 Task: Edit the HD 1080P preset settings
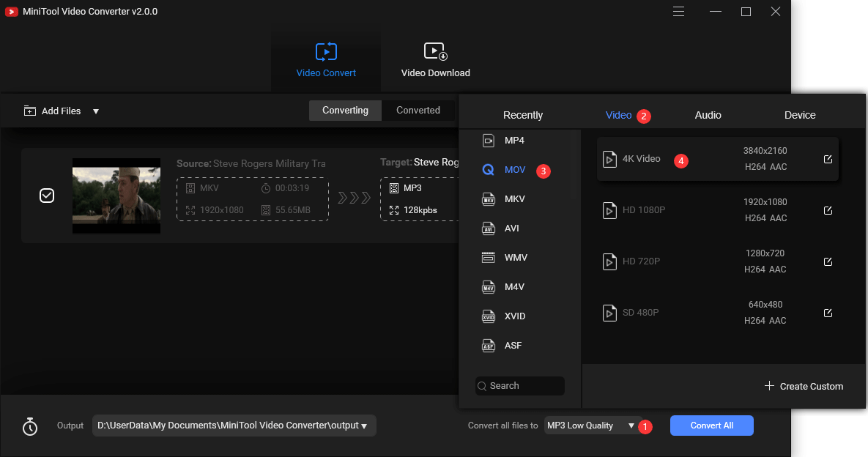pyautogui.click(x=828, y=210)
